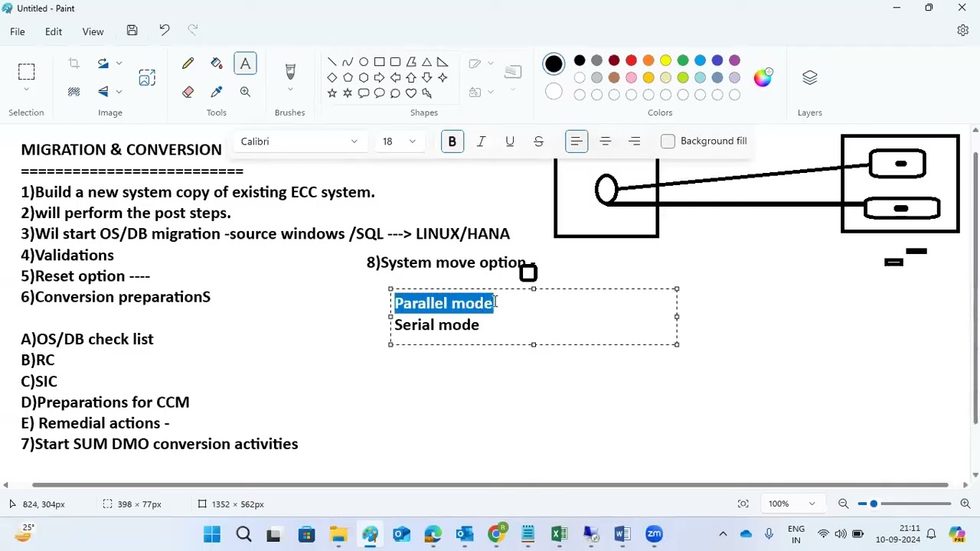980x551 pixels.
Task: Expand the Rotate options dropdown arrow
Action: [x=119, y=64]
